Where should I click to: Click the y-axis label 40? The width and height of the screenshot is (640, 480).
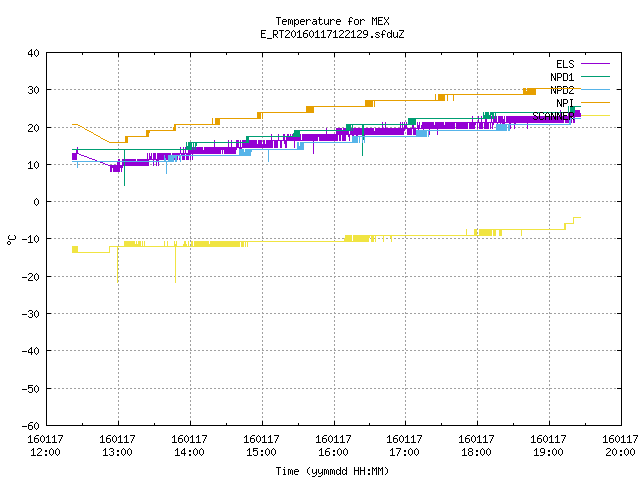(x=33, y=53)
